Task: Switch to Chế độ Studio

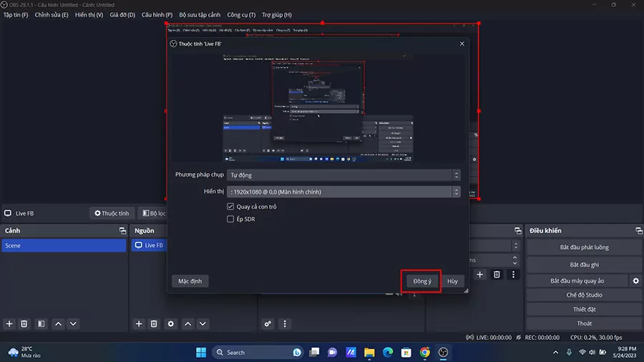Action: (x=584, y=295)
